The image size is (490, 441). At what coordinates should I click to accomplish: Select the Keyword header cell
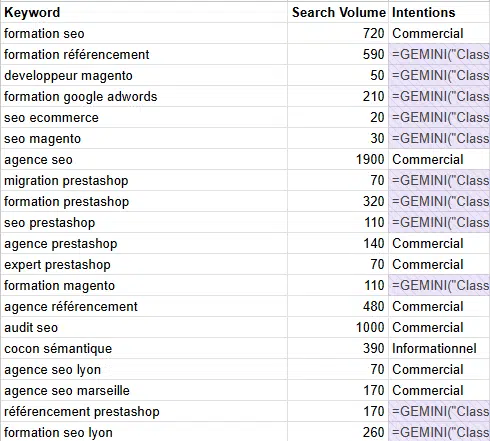point(144,12)
